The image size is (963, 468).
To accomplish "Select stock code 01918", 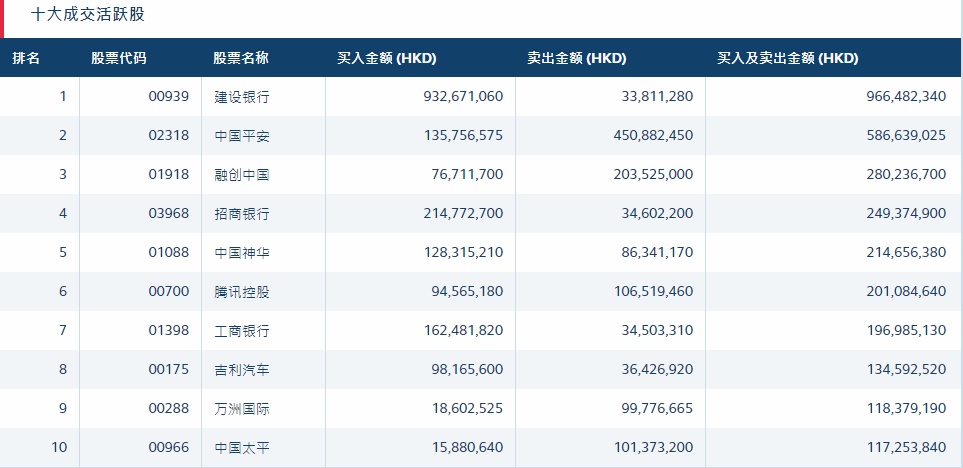I will click(169, 174).
